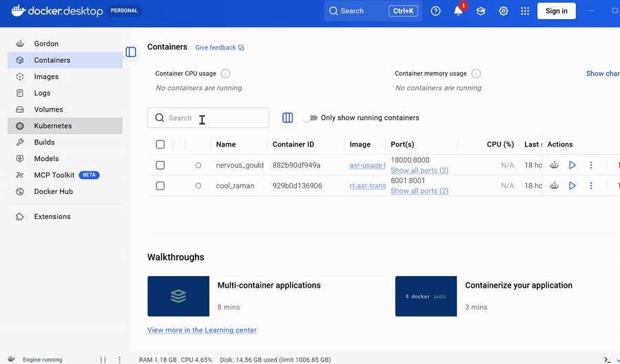Click container ID 882b90df949a
The width and height of the screenshot is (620, 364).
click(296, 165)
